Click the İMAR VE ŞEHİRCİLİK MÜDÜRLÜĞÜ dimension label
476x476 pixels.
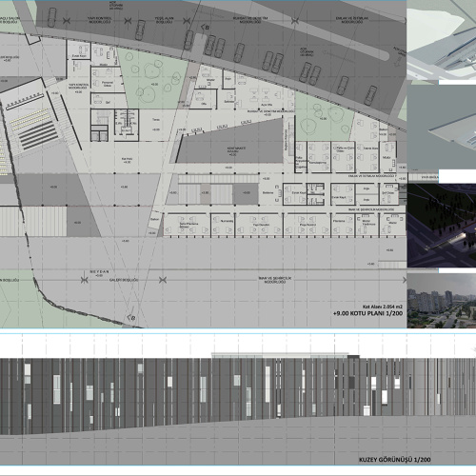coord(275,280)
